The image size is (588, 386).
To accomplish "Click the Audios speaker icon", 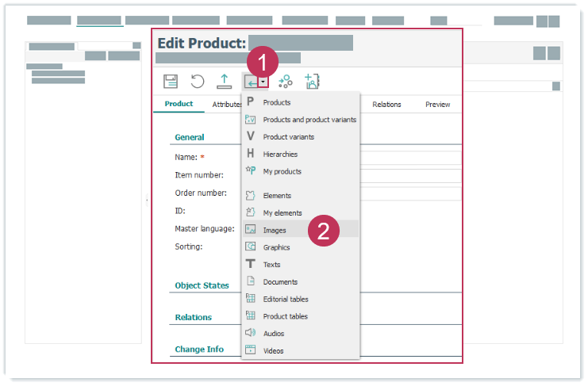I will (x=250, y=333).
